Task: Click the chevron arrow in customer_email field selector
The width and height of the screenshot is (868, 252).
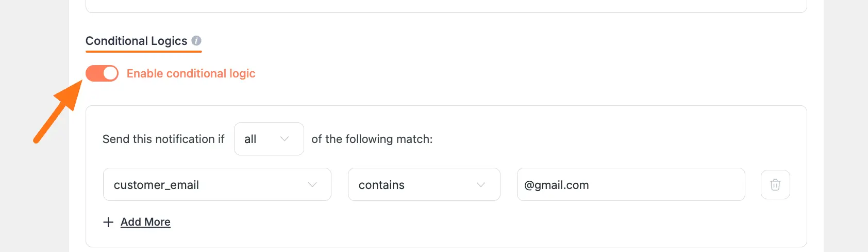Action: point(312,184)
